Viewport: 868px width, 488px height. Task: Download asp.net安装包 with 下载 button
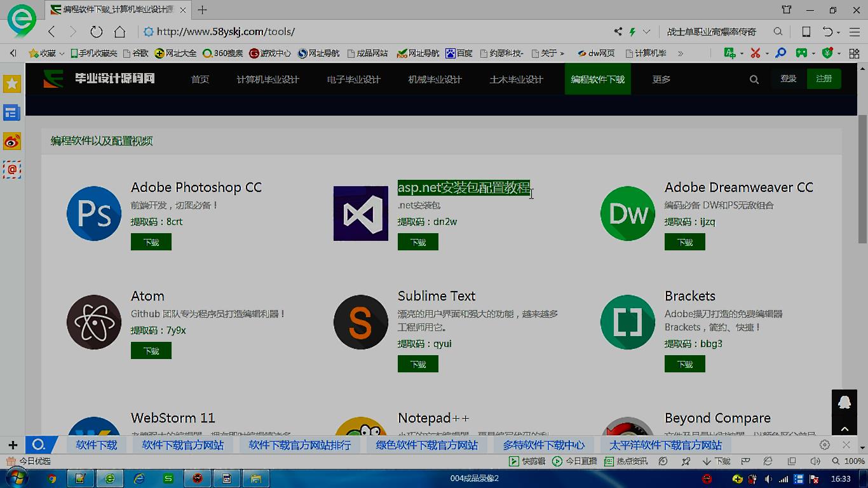(418, 242)
